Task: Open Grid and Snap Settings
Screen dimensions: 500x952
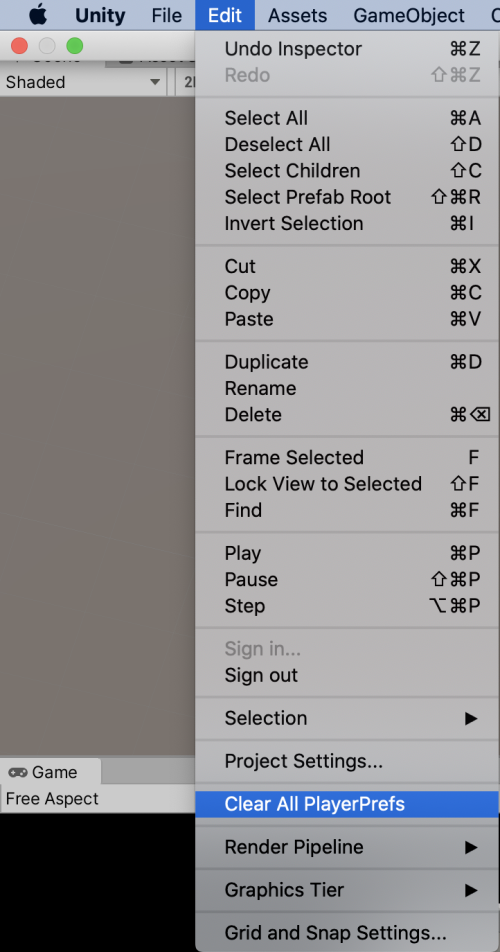Action: pos(347,933)
